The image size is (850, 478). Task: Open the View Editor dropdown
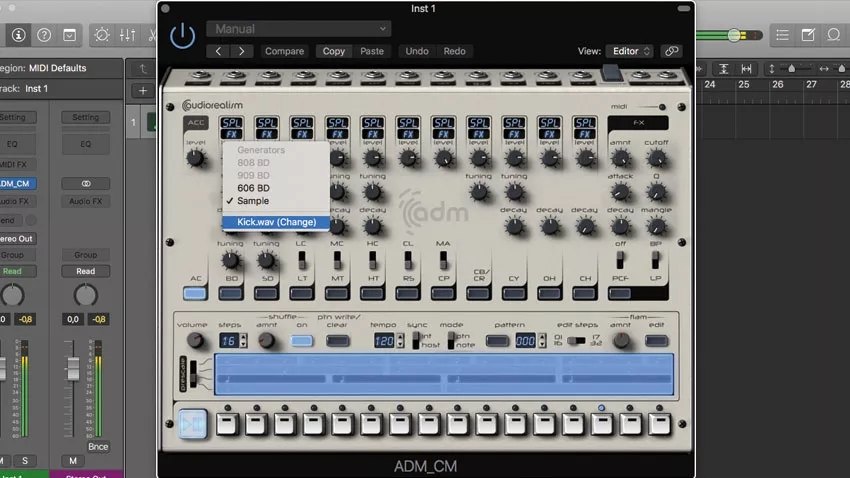[x=630, y=51]
